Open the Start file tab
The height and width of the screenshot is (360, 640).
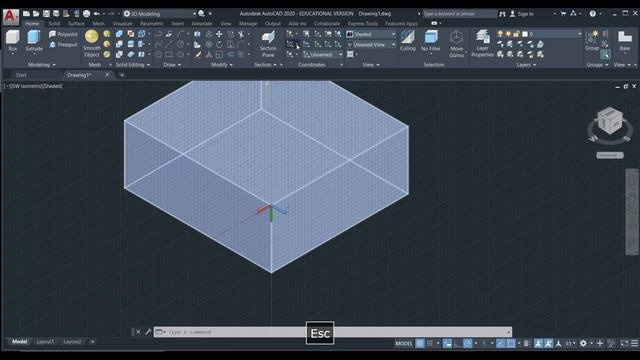tap(21, 75)
